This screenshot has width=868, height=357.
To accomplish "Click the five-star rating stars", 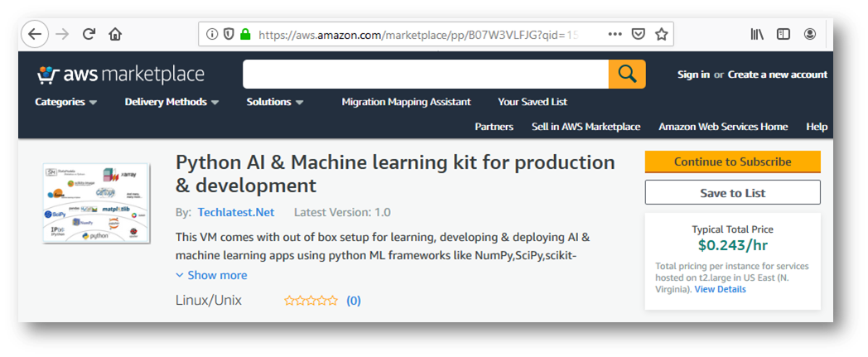I will [x=311, y=301].
